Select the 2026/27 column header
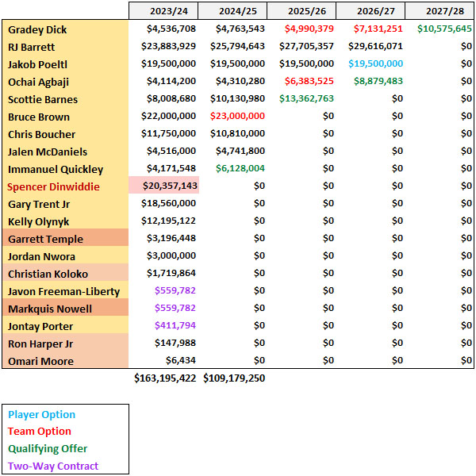The height and width of the screenshot is (476, 476). click(x=370, y=10)
